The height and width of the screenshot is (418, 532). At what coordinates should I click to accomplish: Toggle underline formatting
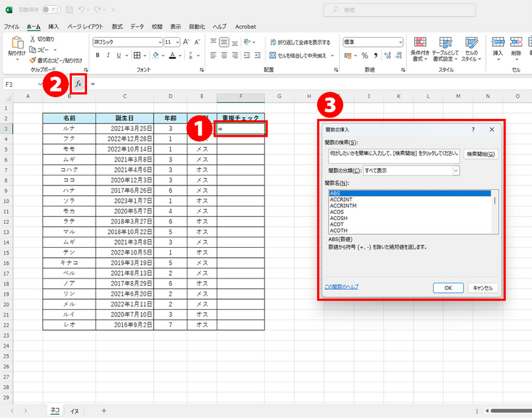tap(118, 55)
